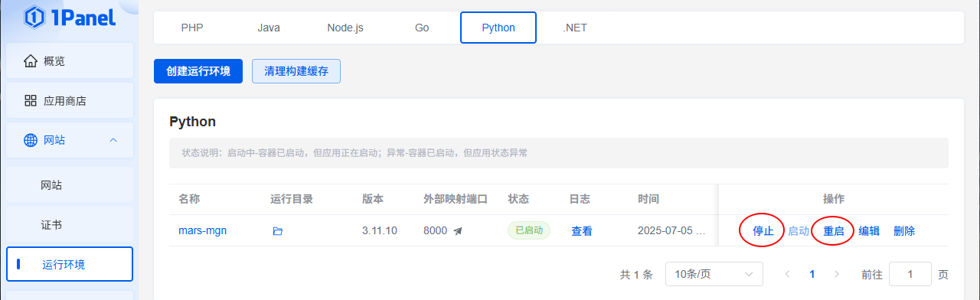Switch to the Go tab
Viewport: 980px width, 300px height.
coord(422,28)
